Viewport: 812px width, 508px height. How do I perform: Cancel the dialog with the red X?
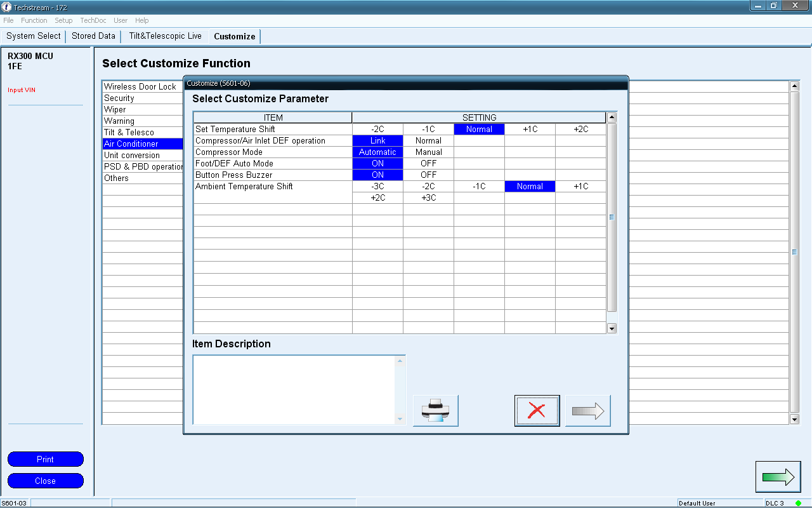[x=537, y=411]
